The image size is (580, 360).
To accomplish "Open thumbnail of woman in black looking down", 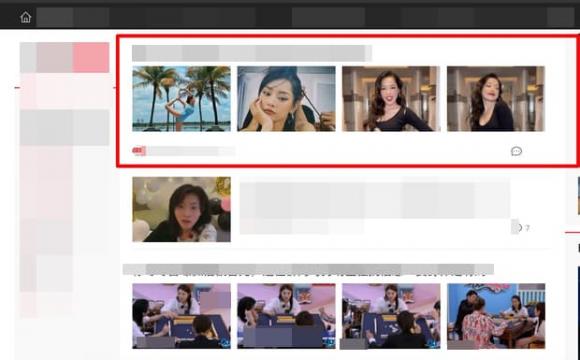I will [x=496, y=99].
